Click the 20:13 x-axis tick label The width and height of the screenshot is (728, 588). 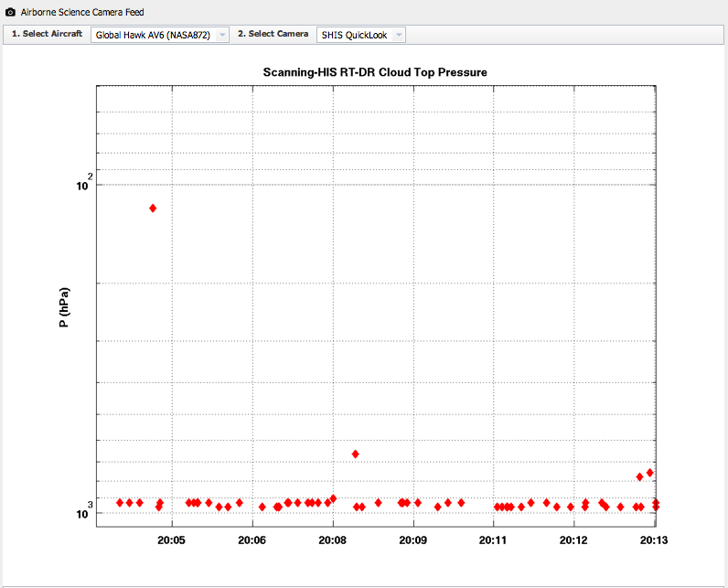[652, 540]
